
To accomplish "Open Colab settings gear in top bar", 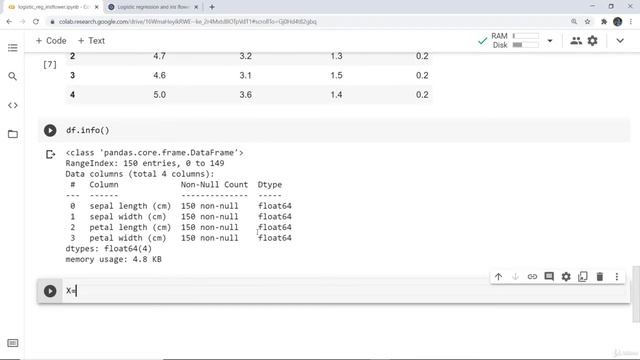I will coord(593,40).
